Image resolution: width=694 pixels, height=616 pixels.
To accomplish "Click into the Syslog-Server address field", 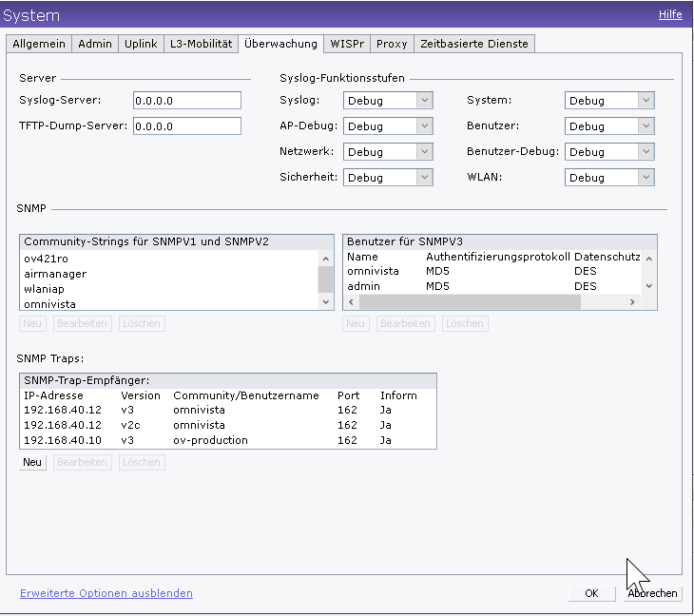I will point(186,101).
